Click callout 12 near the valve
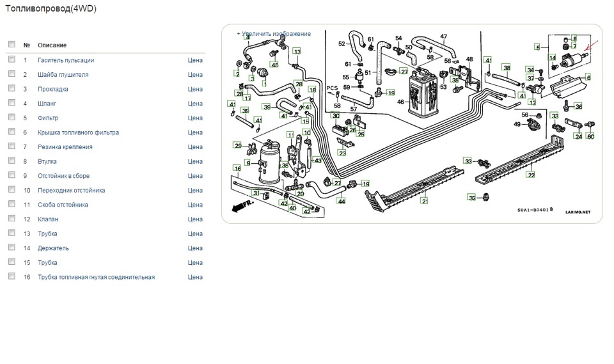Image resolution: width=614 pixels, height=364 pixels. pyautogui.click(x=531, y=102)
